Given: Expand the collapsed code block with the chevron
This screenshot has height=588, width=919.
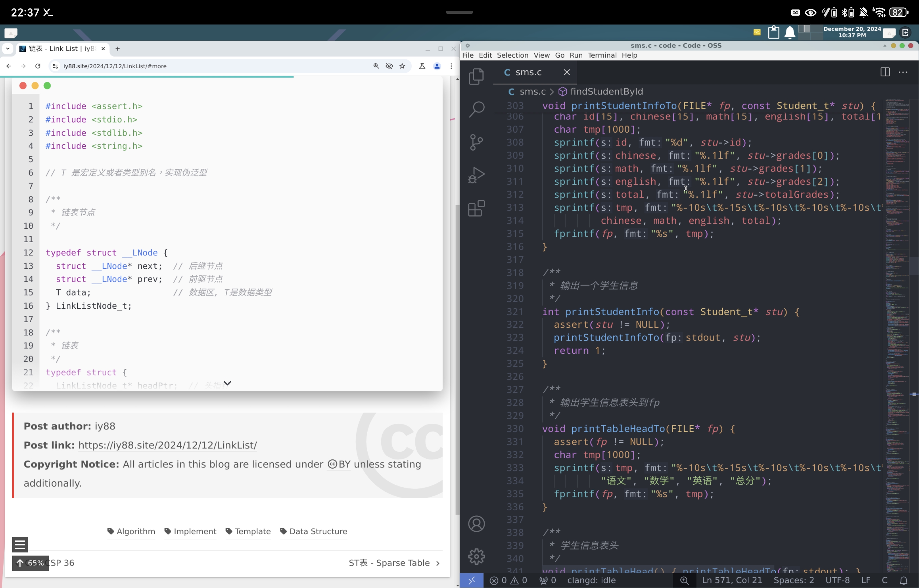Looking at the screenshot, I should (227, 383).
